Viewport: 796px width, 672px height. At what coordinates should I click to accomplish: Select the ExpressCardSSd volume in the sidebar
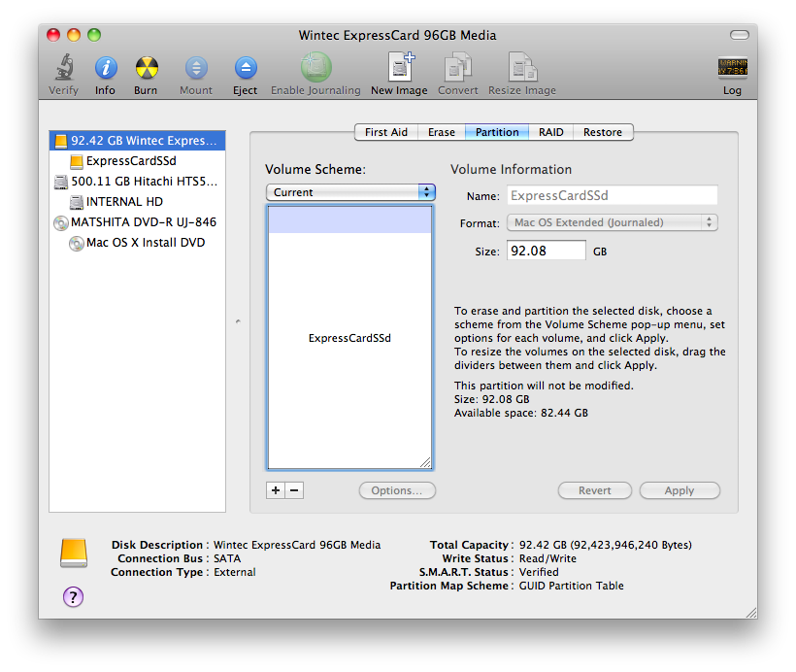tap(137, 161)
